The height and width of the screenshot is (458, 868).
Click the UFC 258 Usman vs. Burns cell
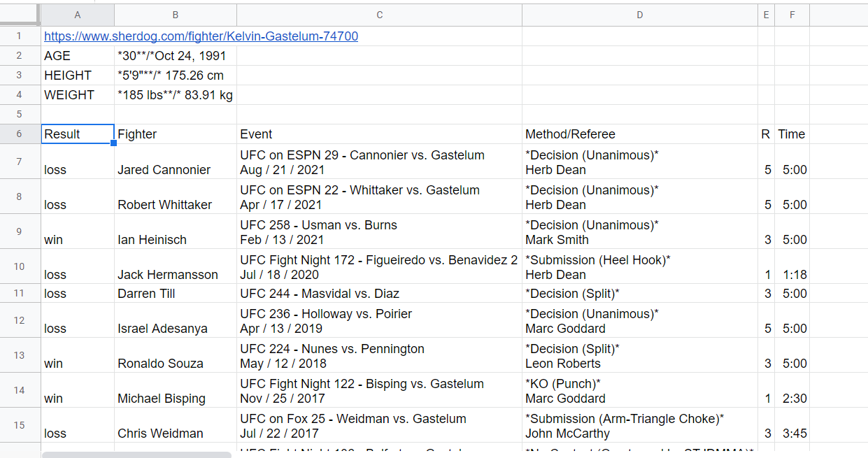tap(379, 231)
